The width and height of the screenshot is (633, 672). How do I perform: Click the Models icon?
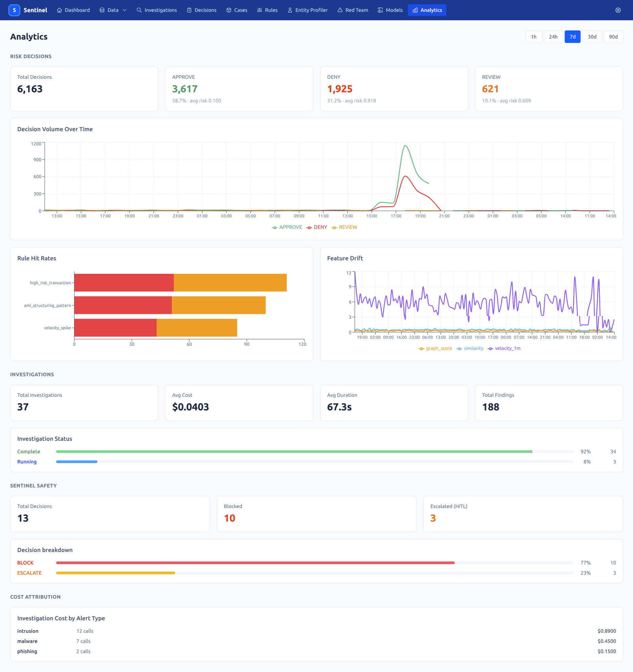coord(380,10)
